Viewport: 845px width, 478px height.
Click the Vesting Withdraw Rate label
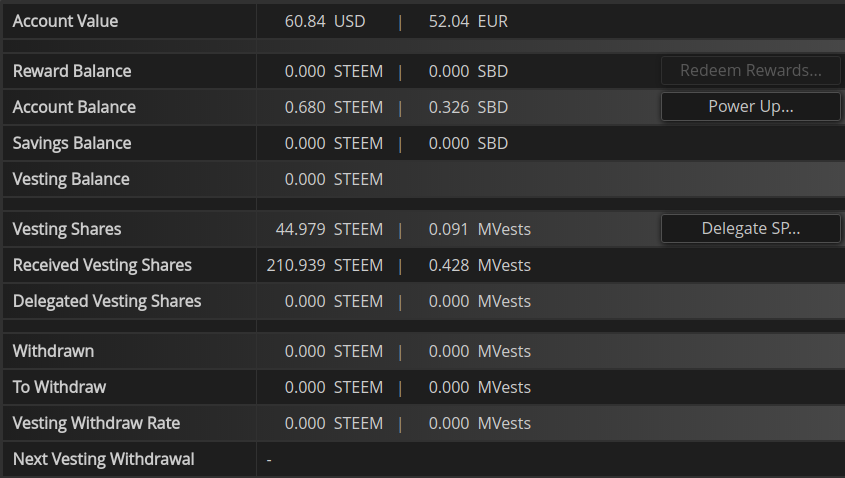(96, 423)
